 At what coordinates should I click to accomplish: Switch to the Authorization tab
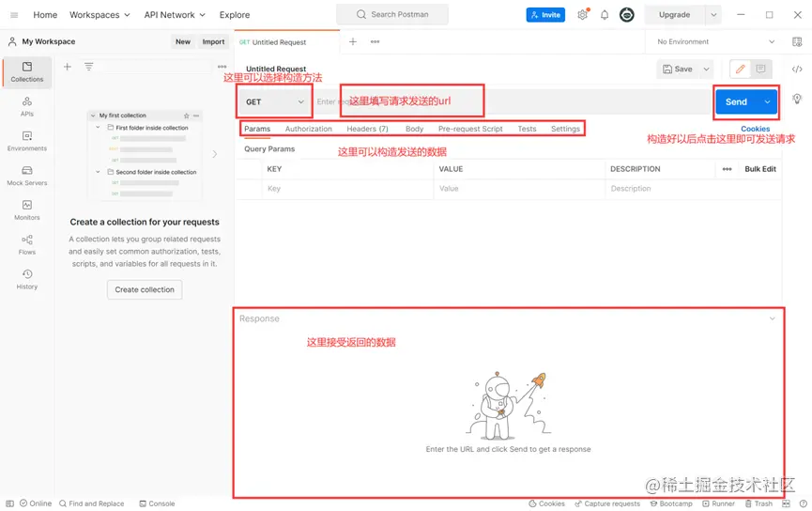point(309,129)
